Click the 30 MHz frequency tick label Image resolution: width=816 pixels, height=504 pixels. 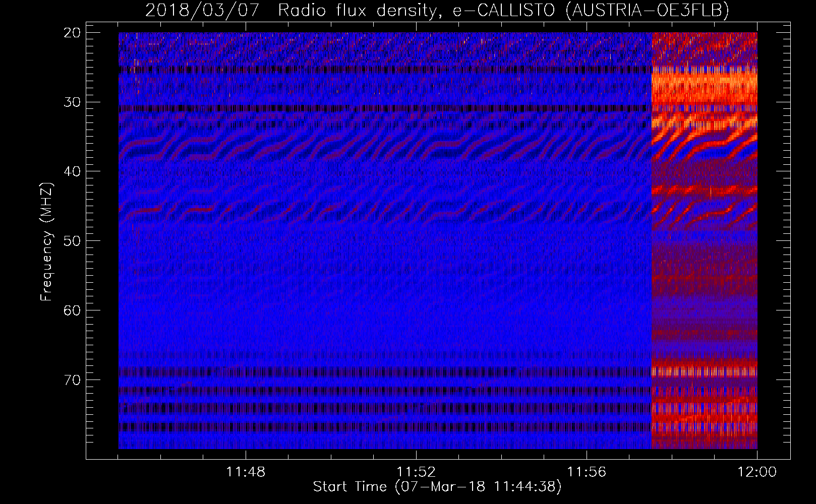point(73,102)
